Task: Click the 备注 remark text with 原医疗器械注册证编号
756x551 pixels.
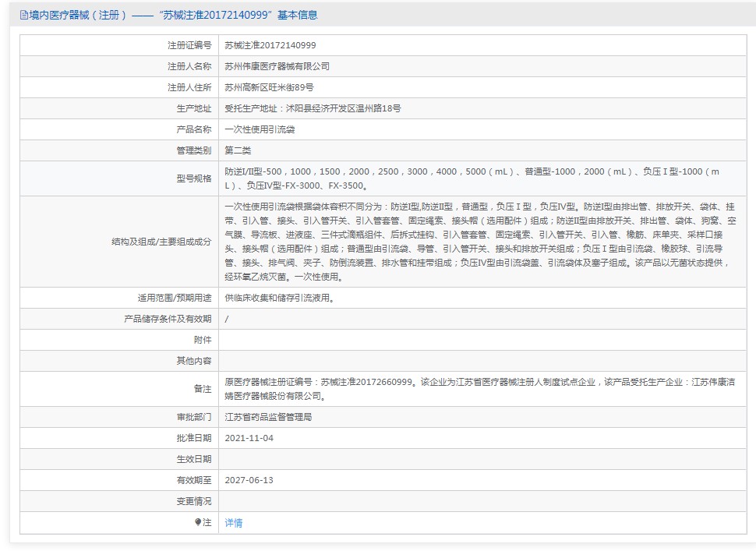Action: pyautogui.click(x=480, y=389)
